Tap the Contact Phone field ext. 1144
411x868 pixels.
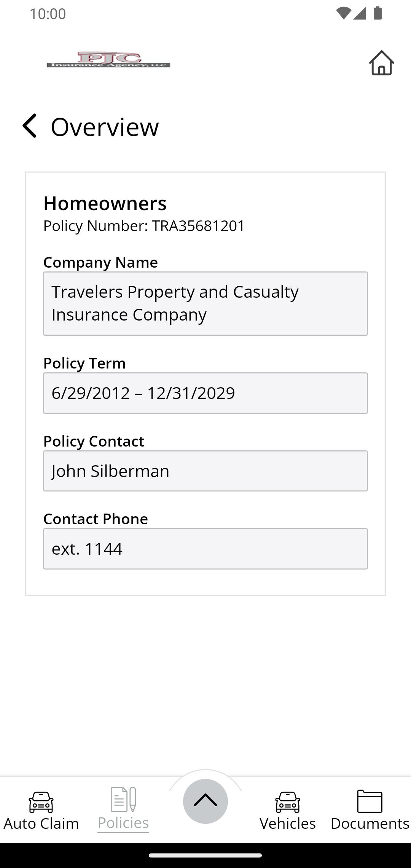(205, 549)
